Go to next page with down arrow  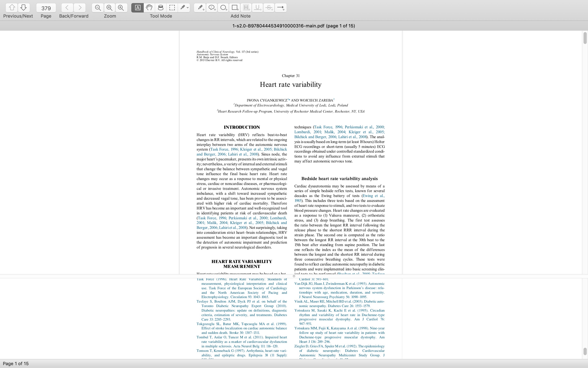[23, 8]
